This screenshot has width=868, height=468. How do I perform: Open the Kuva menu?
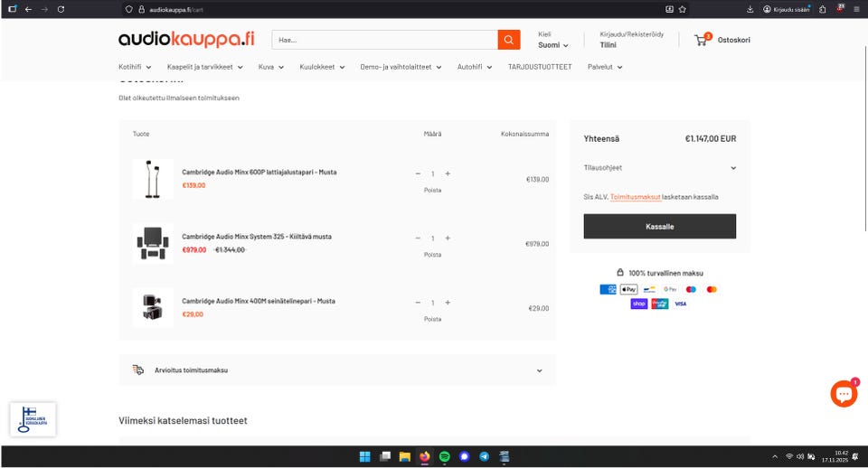270,67
